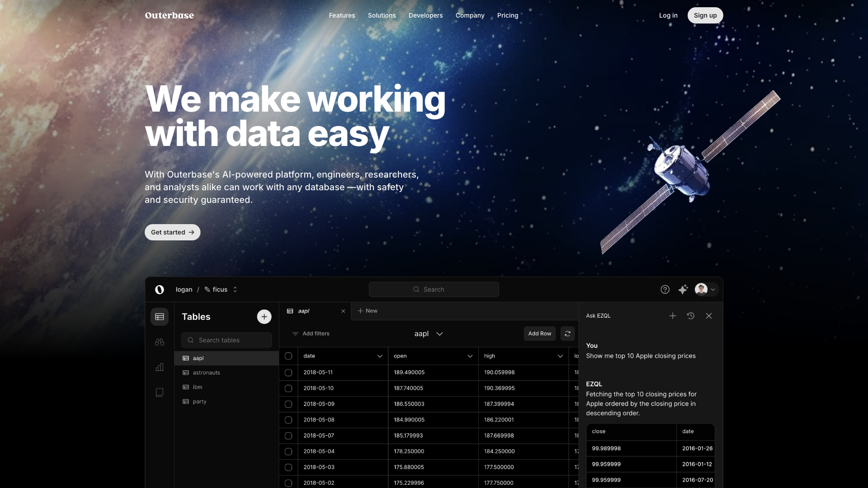Select the checkbox on the 2018-05-11 row
The image size is (868, 488).
289,372
